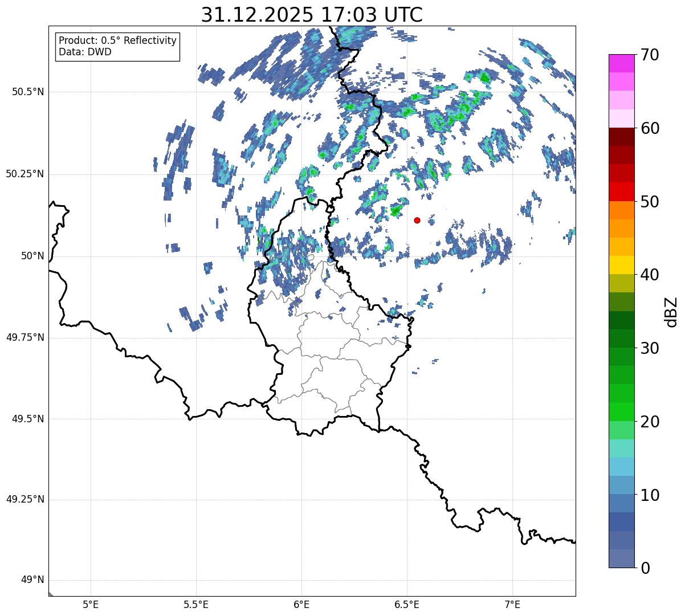Click the title "31.12.2025 17:03 UTC"
685x616 pixels.
click(x=312, y=15)
